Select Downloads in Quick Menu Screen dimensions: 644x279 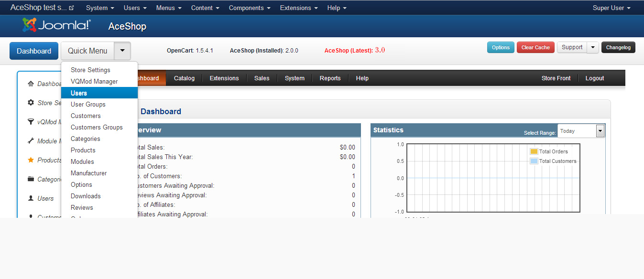(99, 196)
